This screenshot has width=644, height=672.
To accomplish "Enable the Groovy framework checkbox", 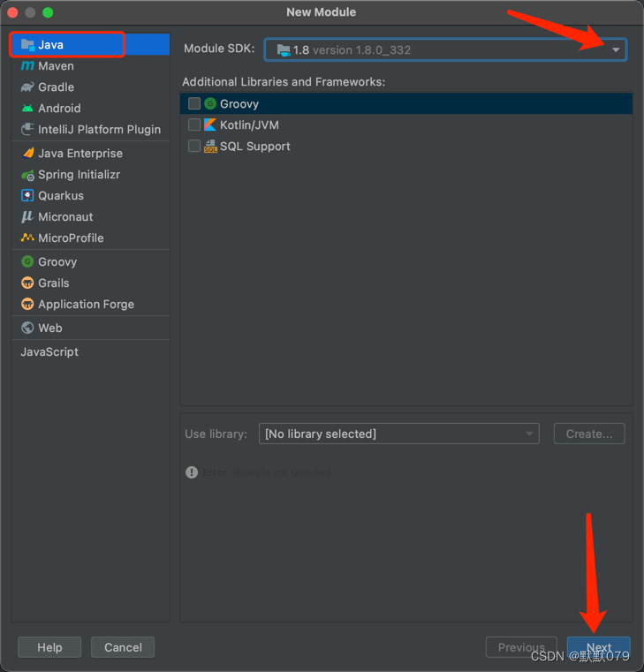I will [x=194, y=103].
